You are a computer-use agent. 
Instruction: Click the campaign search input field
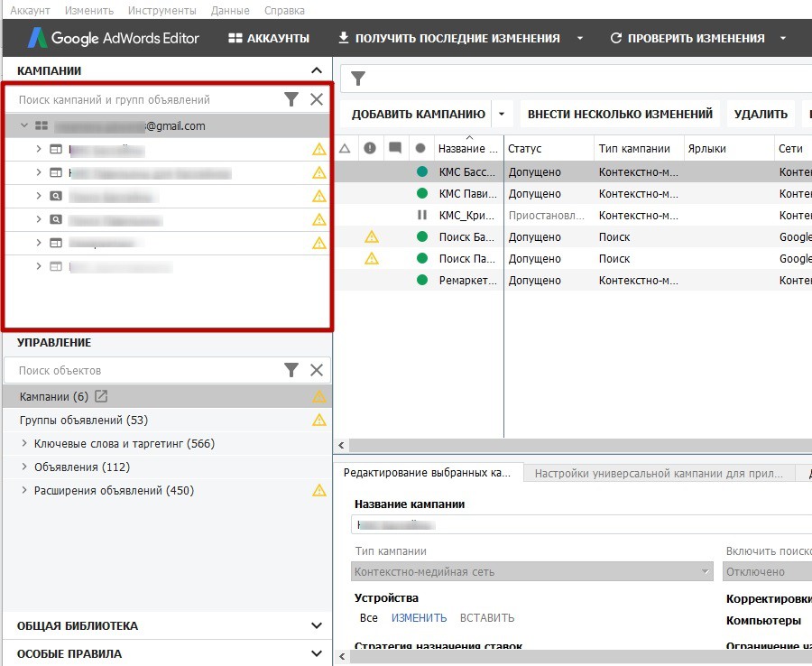tap(148, 99)
